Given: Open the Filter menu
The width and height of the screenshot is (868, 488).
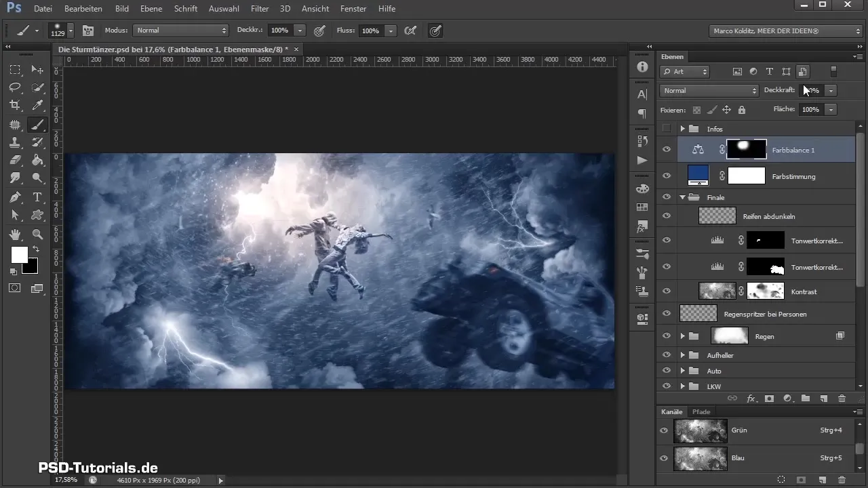Looking at the screenshot, I should pos(260,9).
